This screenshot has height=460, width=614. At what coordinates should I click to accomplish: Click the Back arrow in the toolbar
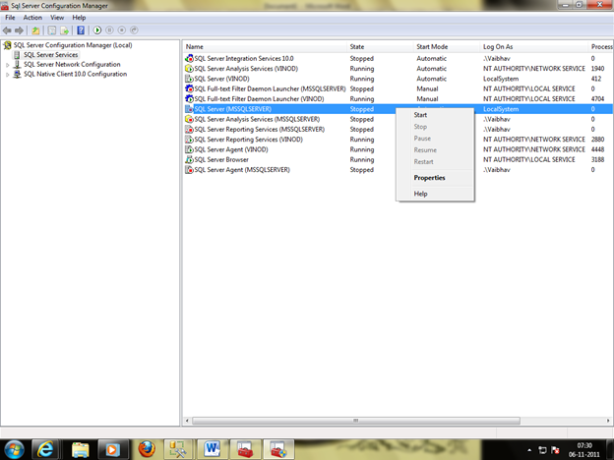7,30
